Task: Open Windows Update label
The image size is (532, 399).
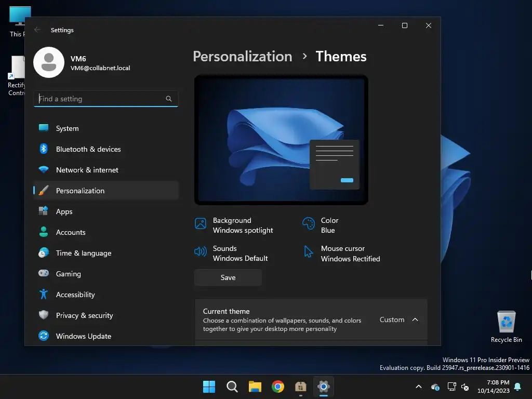Action: tap(84, 336)
